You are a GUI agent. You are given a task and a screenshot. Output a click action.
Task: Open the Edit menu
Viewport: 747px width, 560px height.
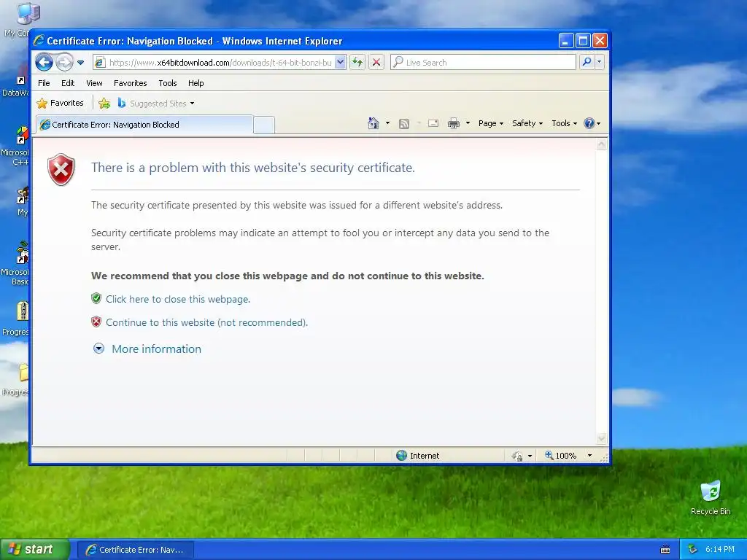(x=68, y=83)
